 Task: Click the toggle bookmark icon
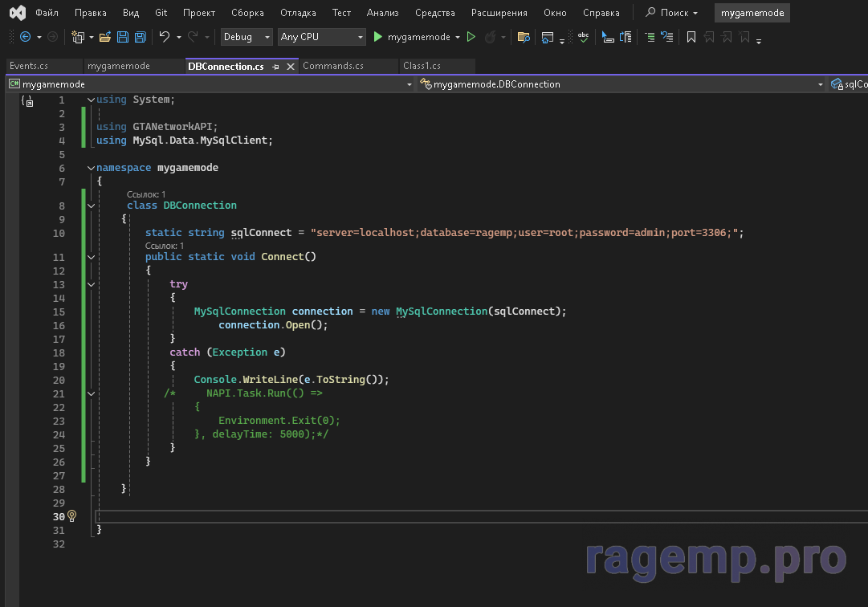coord(691,37)
